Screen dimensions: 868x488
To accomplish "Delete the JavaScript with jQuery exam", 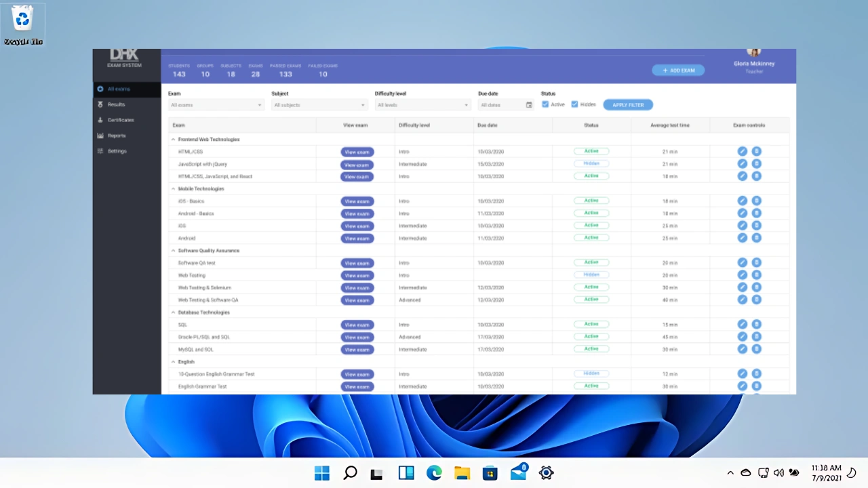I will point(756,164).
